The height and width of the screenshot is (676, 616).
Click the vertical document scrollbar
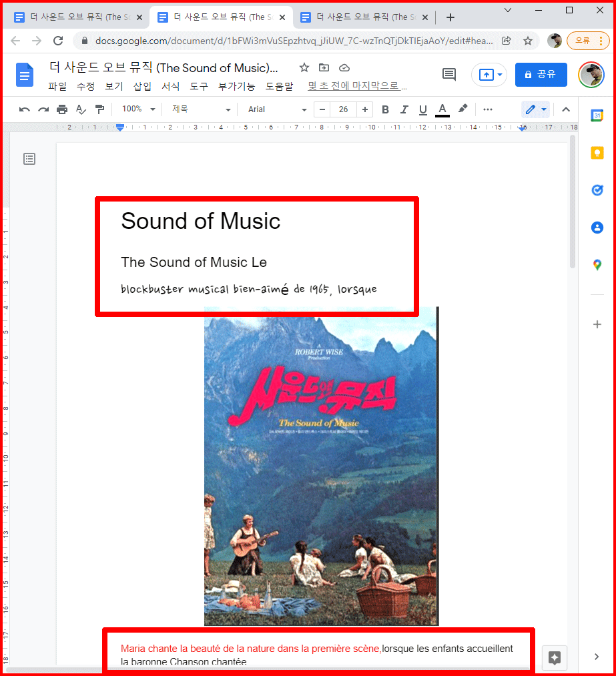(x=573, y=202)
